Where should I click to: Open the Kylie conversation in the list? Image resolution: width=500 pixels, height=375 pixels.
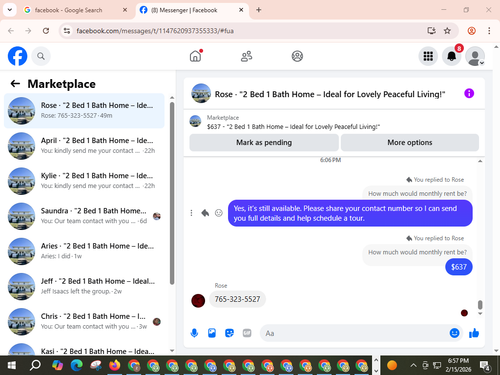tap(84, 181)
